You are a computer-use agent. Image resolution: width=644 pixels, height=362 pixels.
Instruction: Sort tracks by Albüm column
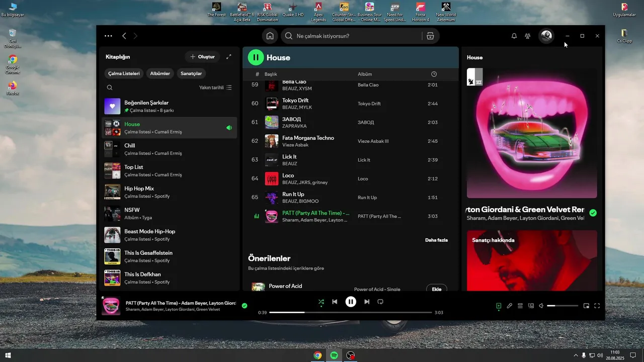click(365, 74)
